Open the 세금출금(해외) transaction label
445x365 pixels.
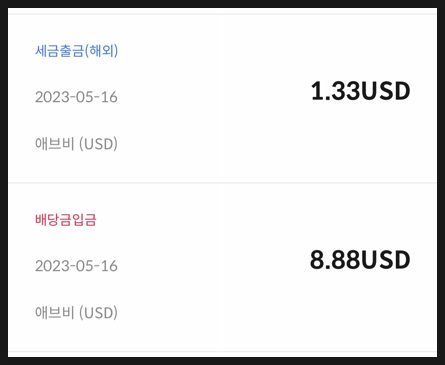tap(76, 51)
